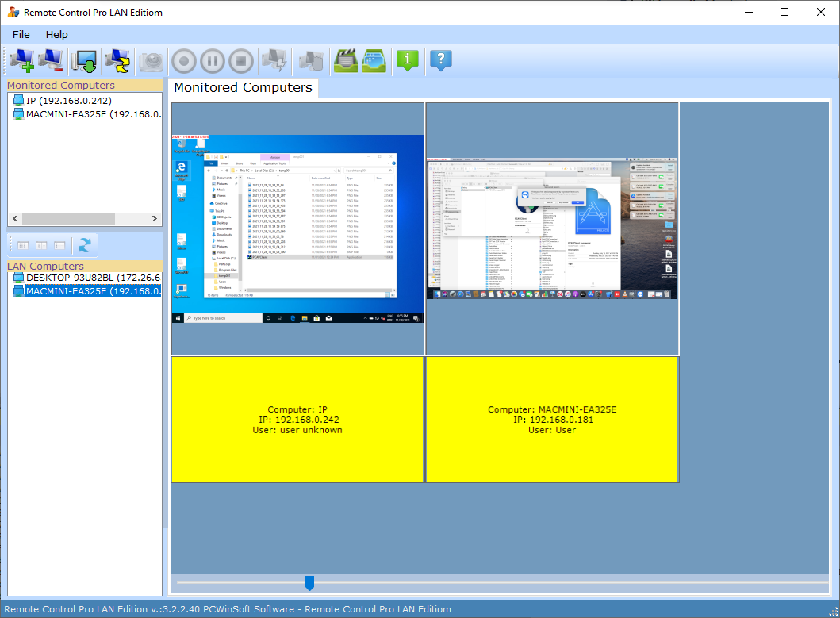Click the two-column view icon above LAN Computers
The width and height of the screenshot is (840, 618).
pyautogui.click(x=41, y=245)
